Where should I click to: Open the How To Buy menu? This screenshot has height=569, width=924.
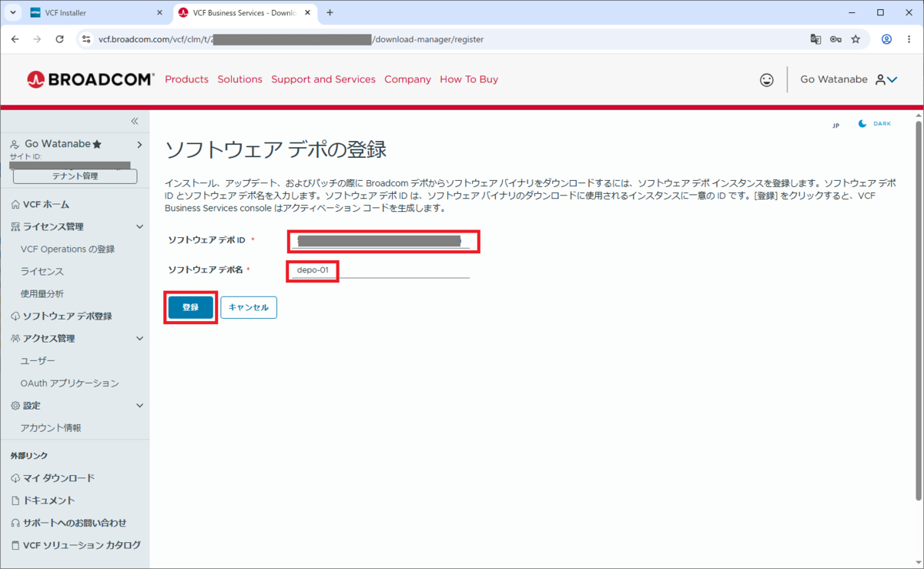pos(469,79)
